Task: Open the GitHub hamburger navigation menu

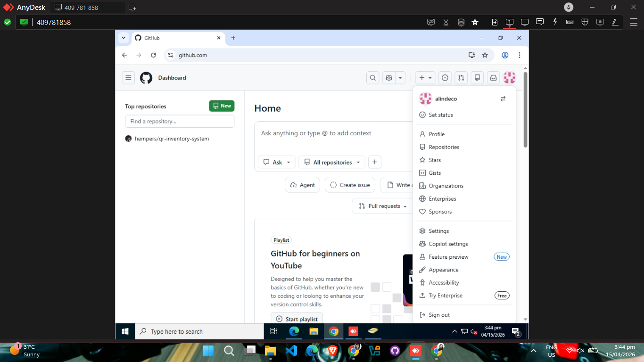Action: point(128,78)
